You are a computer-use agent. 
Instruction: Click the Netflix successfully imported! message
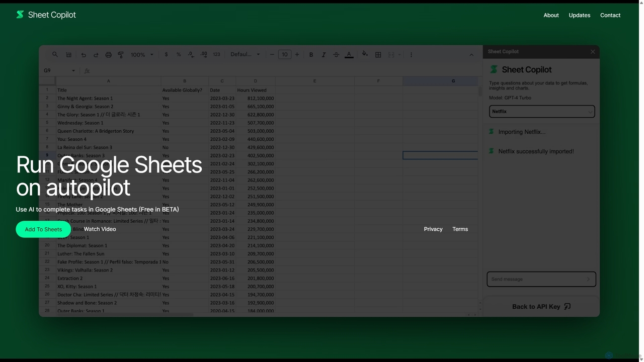point(536,151)
